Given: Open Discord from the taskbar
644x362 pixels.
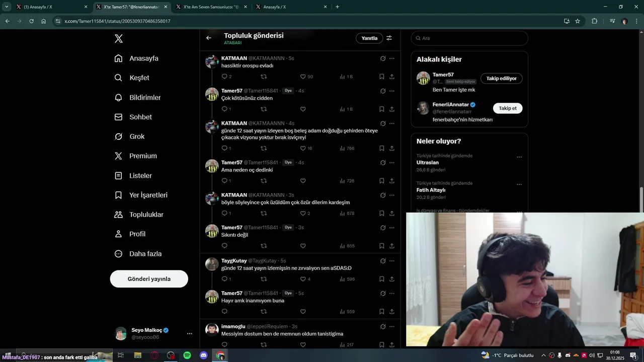Looking at the screenshot, I should pos(204,355).
